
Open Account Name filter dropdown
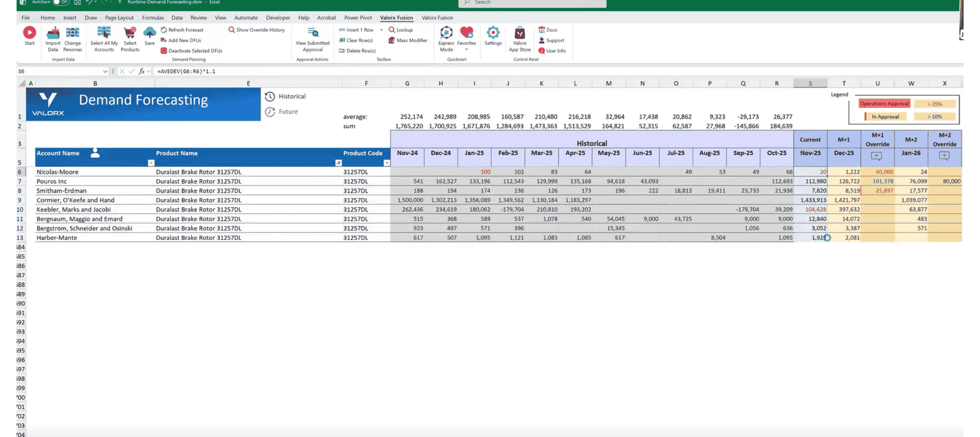pyautogui.click(x=151, y=163)
